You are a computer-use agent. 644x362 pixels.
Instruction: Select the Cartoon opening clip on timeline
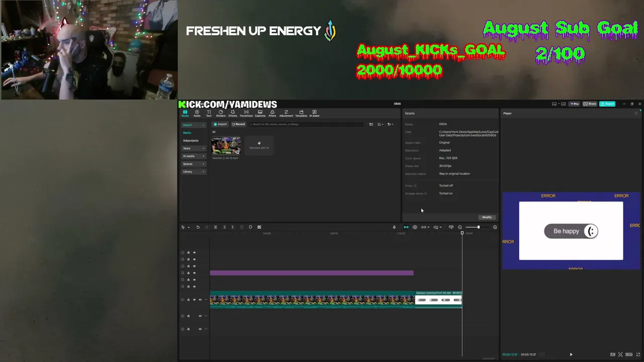(x=438, y=299)
